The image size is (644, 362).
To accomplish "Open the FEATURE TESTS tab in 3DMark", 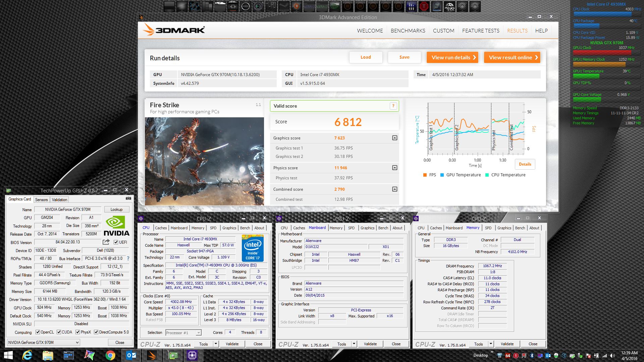I will pyautogui.click(x=481, y=31).
